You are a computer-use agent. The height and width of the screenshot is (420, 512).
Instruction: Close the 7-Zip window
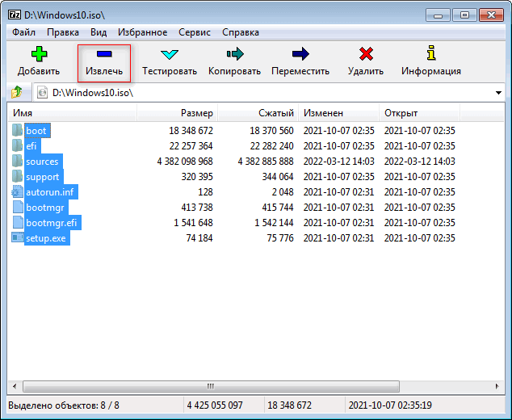pos(491,15)
